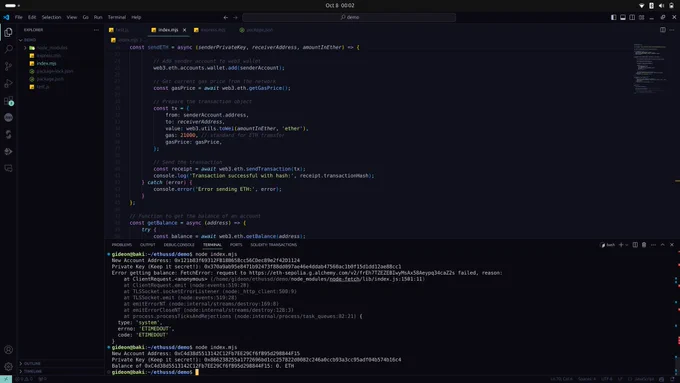Click the battery icon in the system tray

coord(671,6)
